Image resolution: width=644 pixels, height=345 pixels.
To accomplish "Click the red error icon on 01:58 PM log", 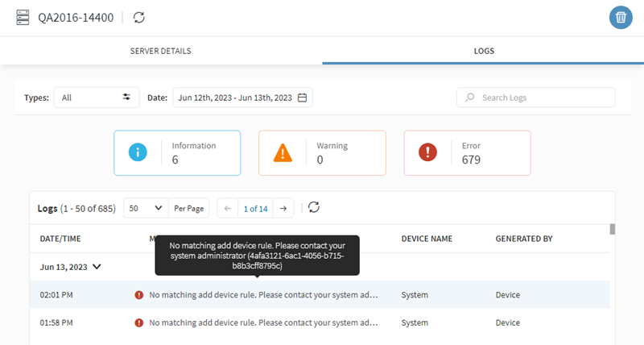I will point(139,322).
